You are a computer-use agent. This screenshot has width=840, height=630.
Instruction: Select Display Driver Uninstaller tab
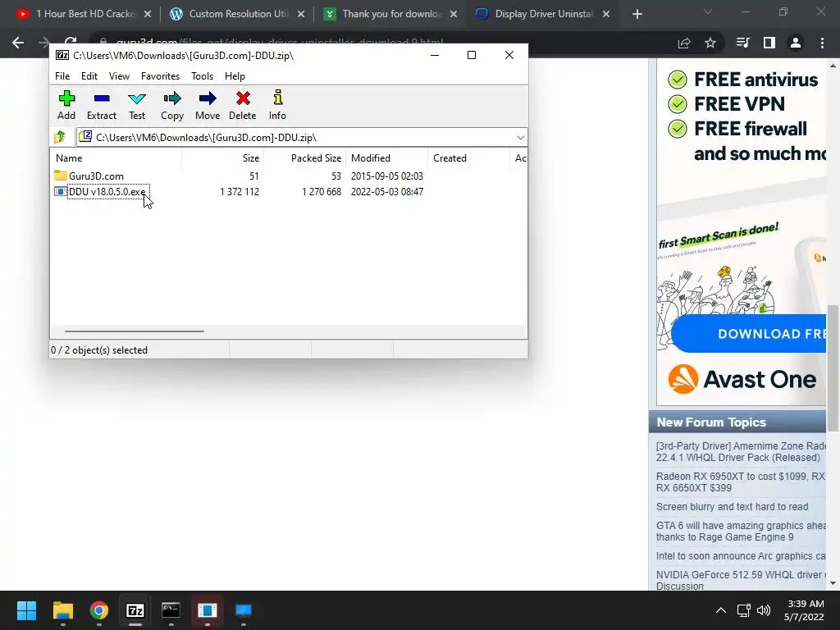(x=541, y=14)
